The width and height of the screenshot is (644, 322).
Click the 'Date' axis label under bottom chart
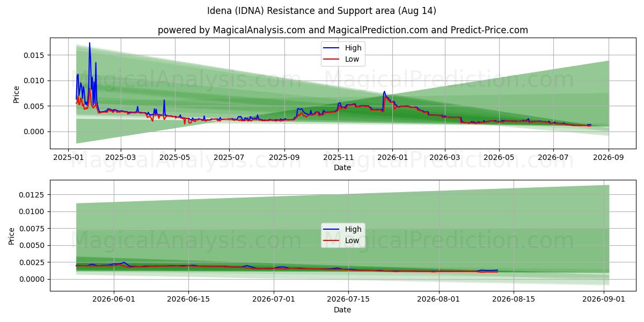(x=342, y=310)
